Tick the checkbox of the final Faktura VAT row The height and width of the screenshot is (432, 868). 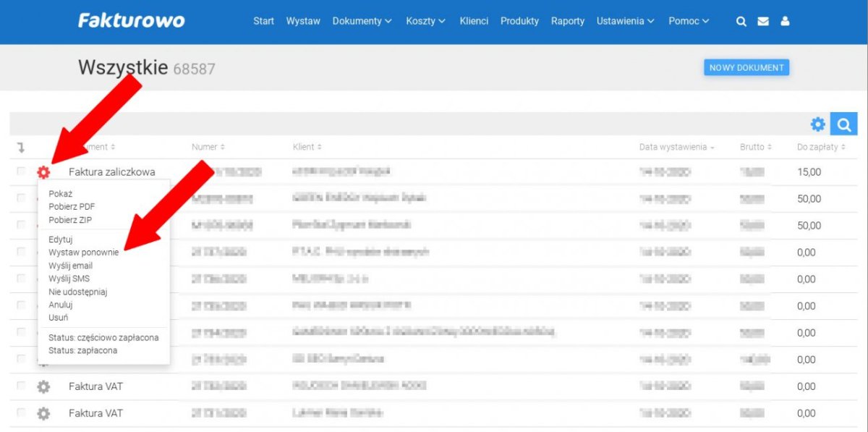point(21,413)
